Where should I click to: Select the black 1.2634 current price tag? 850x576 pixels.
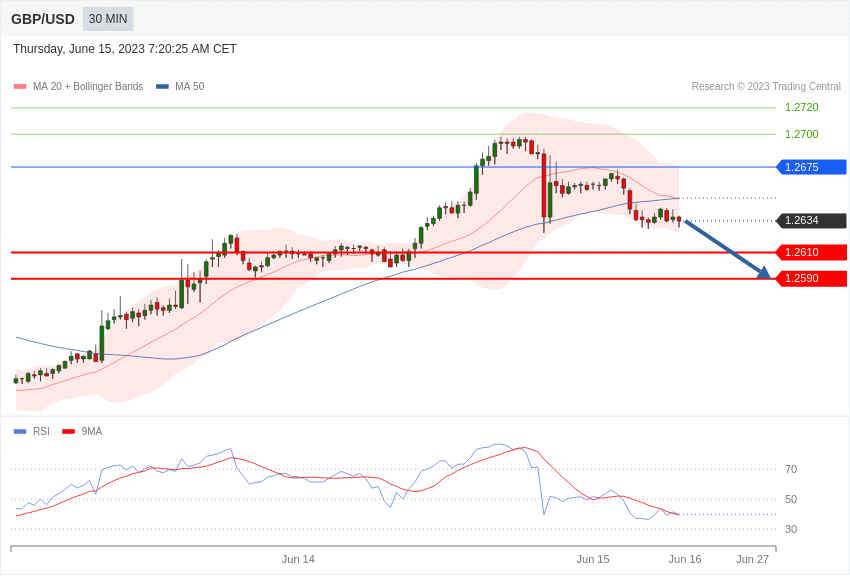811,221
